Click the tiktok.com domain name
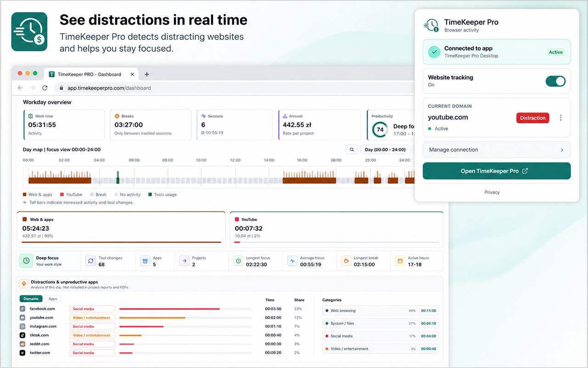The image size is (588, 368). pos(40,335)
